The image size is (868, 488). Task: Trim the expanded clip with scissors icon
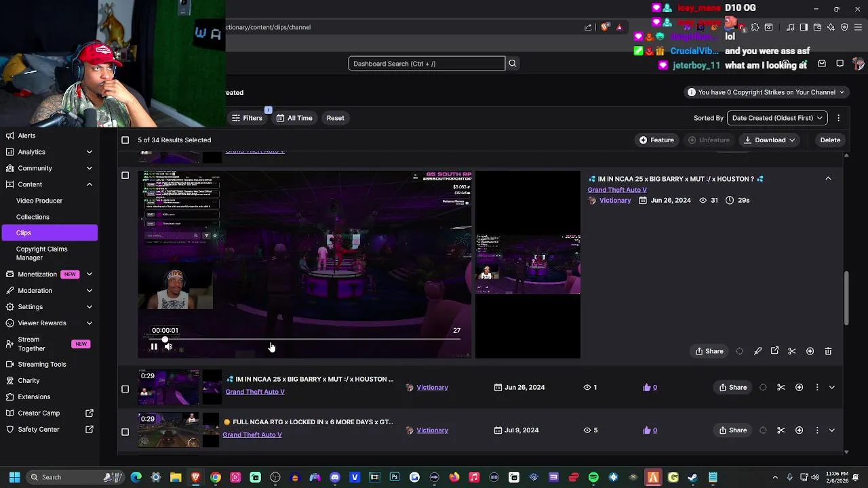point(791,351)
